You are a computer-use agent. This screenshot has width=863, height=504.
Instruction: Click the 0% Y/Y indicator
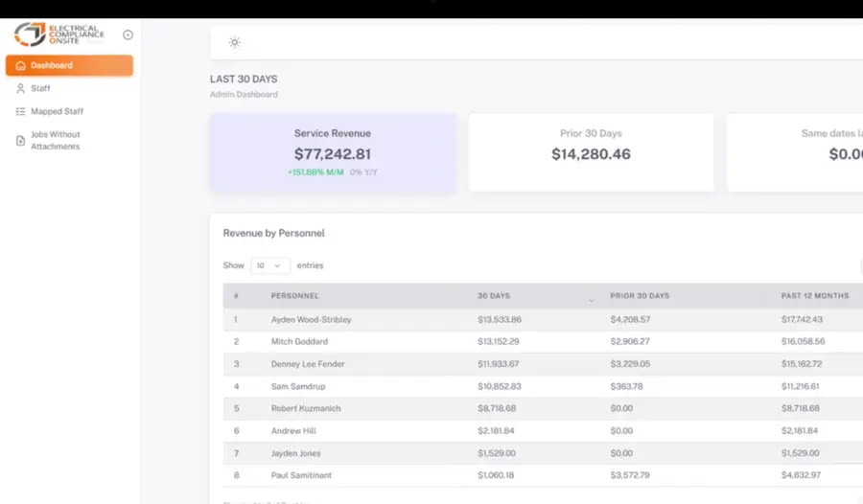(x=363, y=172)
